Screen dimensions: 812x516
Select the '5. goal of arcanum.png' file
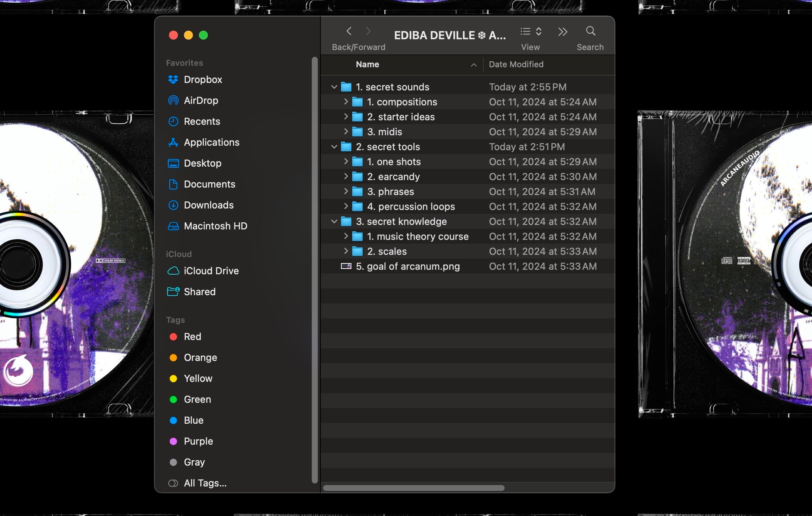click(x=407, y=266)
